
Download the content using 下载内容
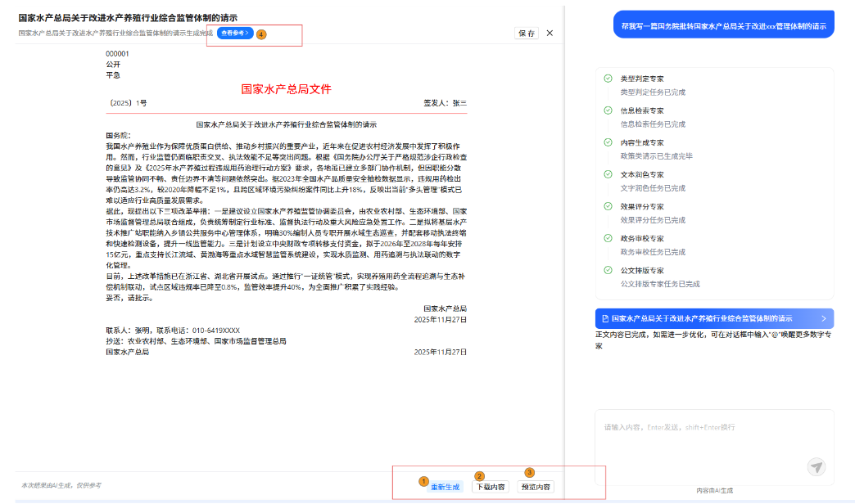[x=491, y=487]
